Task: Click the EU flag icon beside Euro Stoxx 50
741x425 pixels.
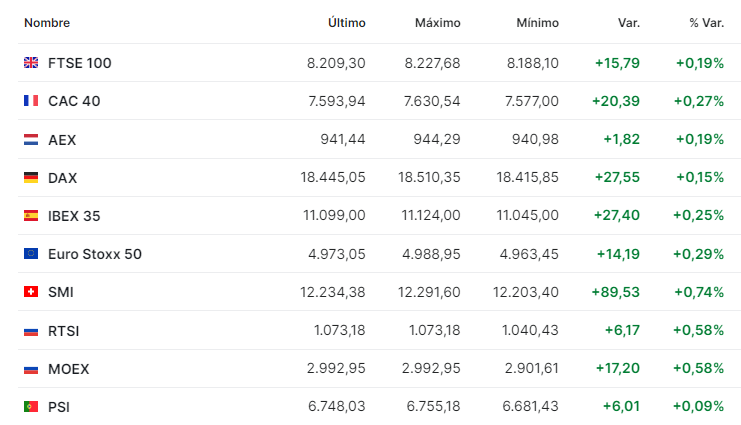Action: [31, 254]
